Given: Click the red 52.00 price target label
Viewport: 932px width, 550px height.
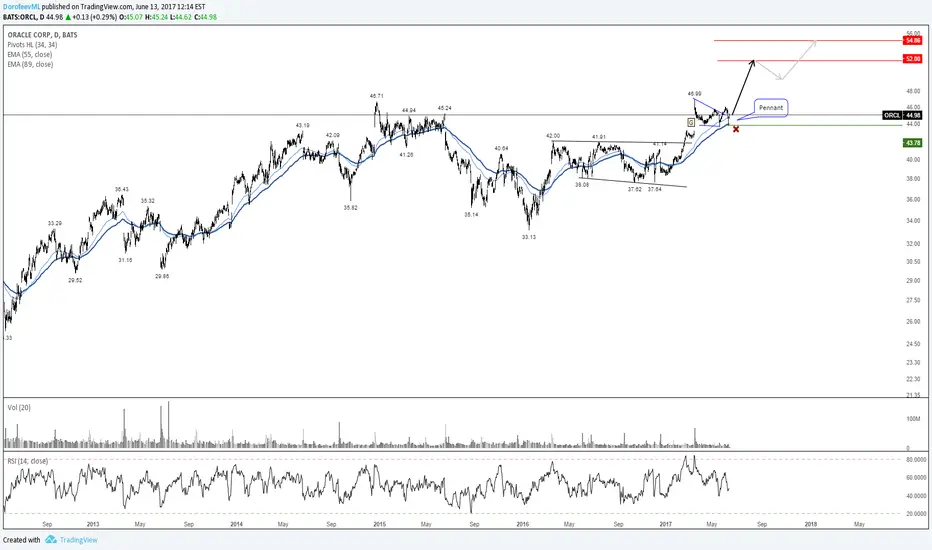Looking at the screenshot, I should [x=912, y=59].
